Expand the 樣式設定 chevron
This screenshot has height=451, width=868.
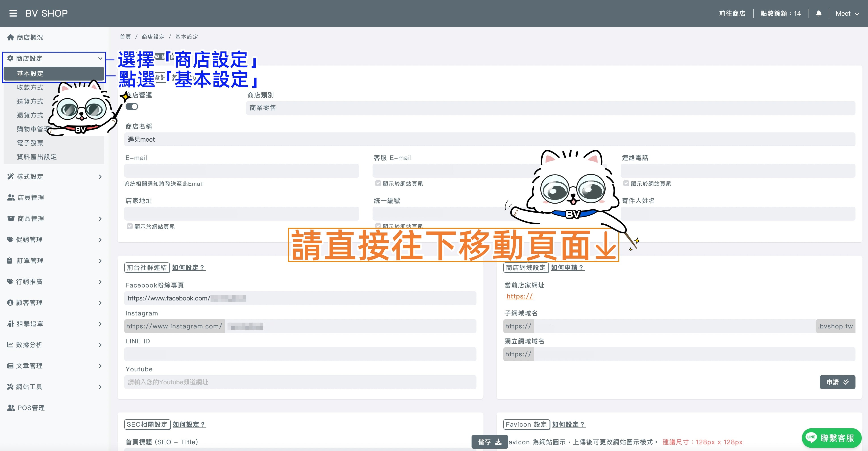coord(100,177)
